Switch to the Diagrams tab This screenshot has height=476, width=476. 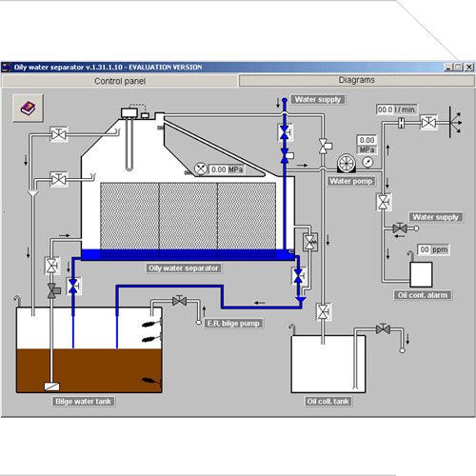(x=357, y=80)
